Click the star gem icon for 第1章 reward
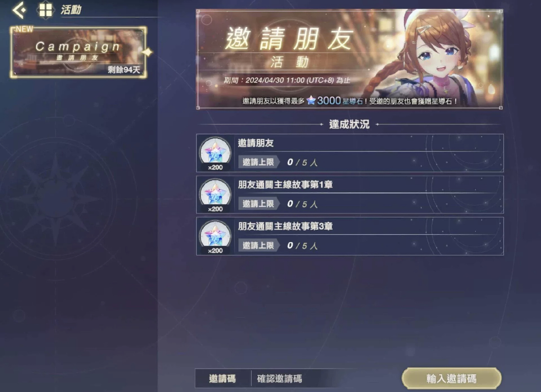This screenshot has height=392, width=541. tap(215, 193)
